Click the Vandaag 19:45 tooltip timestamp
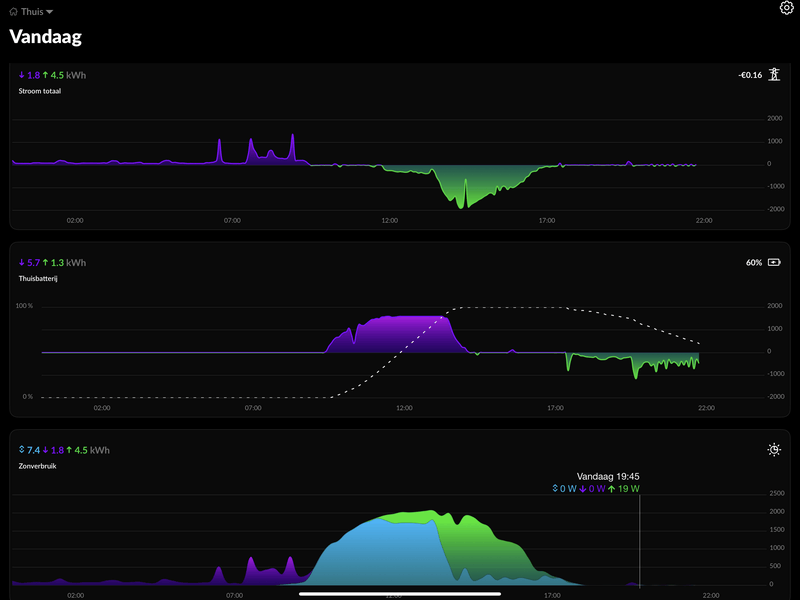This screenshot has width=800, height=600. [608, 476]
